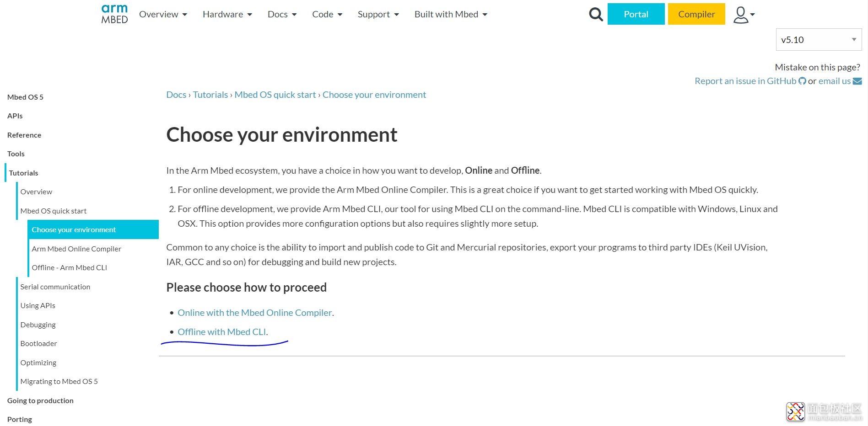Select Going to production in the sidebar
This screenshot has height=426, width=868.
coord(40,400)
